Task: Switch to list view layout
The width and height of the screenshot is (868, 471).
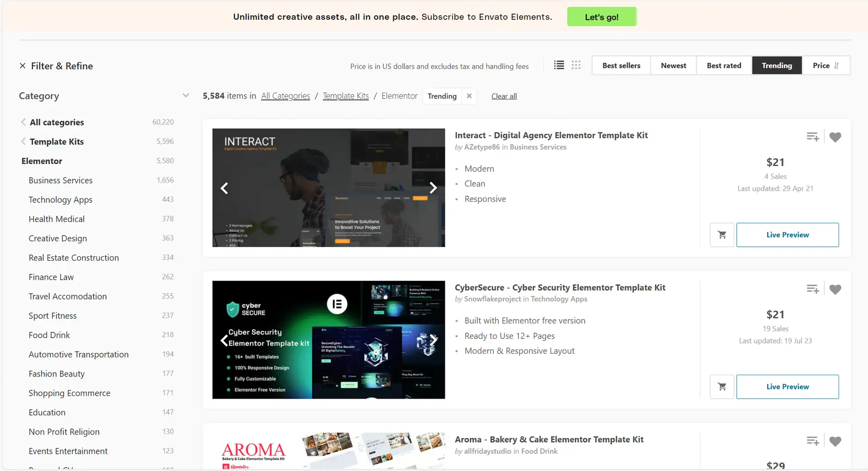Action: point(559,65)
